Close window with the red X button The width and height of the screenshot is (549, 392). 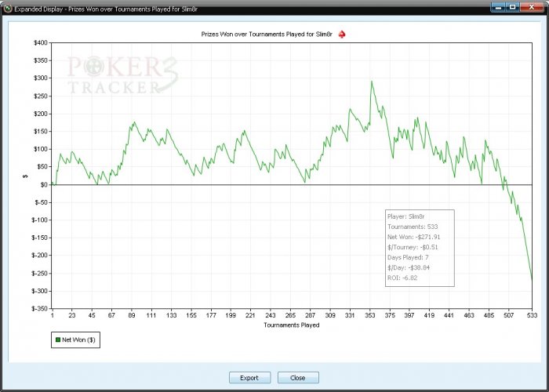point(532,7)
